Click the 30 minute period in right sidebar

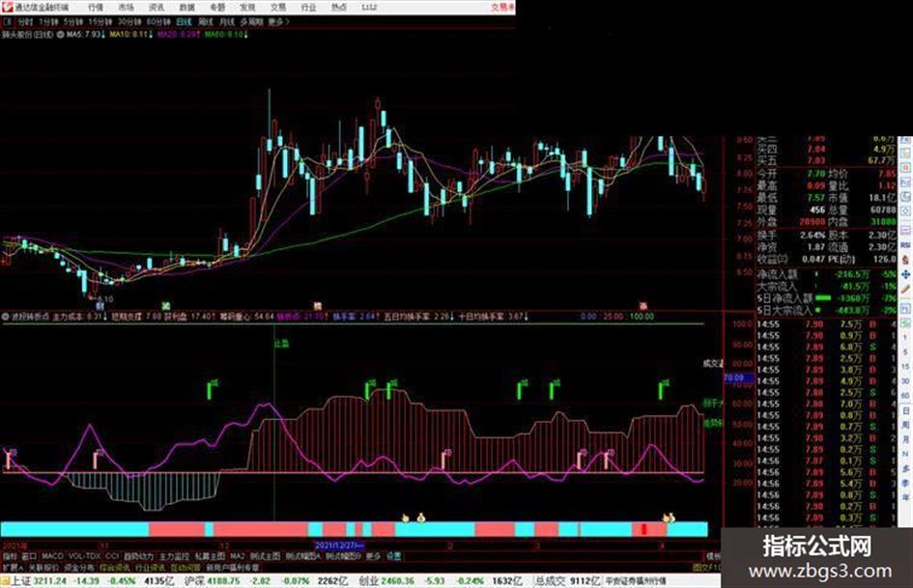pos(905,381)
